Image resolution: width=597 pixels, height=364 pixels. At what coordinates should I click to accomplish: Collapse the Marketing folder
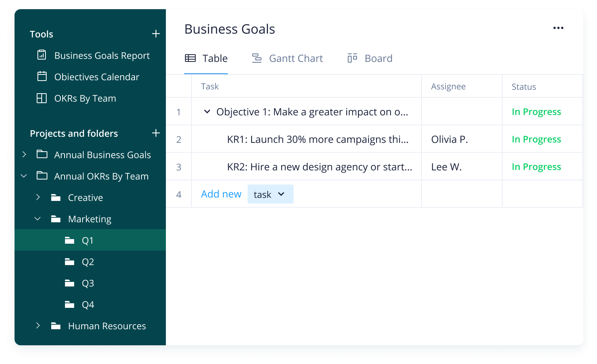[x=37, y=218]
